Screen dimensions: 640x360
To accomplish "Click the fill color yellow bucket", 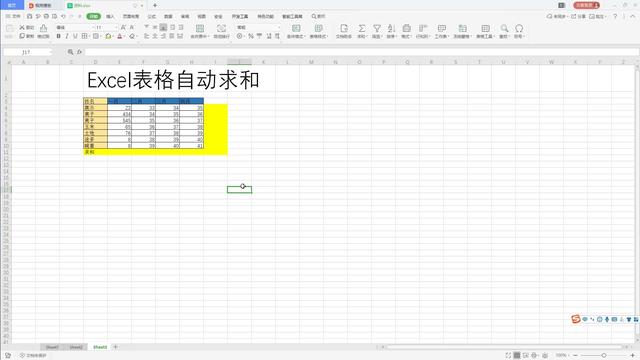I will (108, 36).
